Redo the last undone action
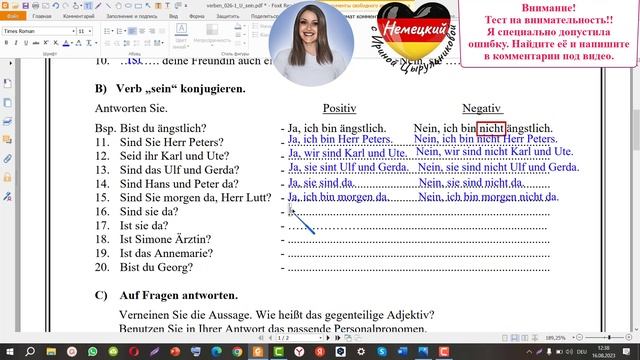Screen dimensions: 640x360 coord(65,6)
